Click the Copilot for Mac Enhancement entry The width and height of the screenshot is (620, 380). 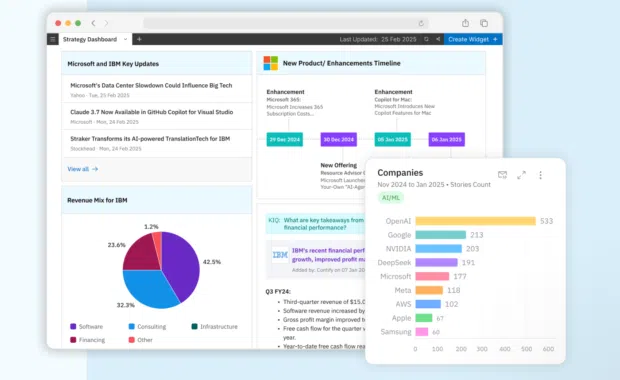(x=405, y=102)
